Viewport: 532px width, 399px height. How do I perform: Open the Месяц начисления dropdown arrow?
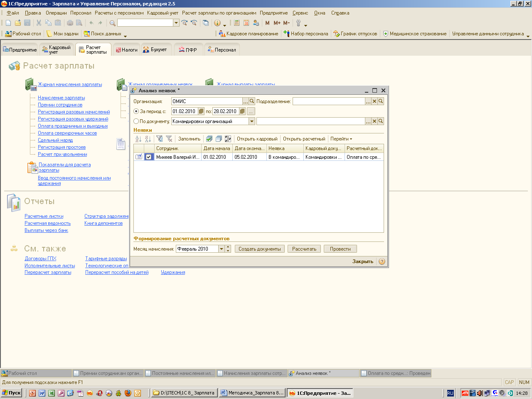[x=222, y=249]
